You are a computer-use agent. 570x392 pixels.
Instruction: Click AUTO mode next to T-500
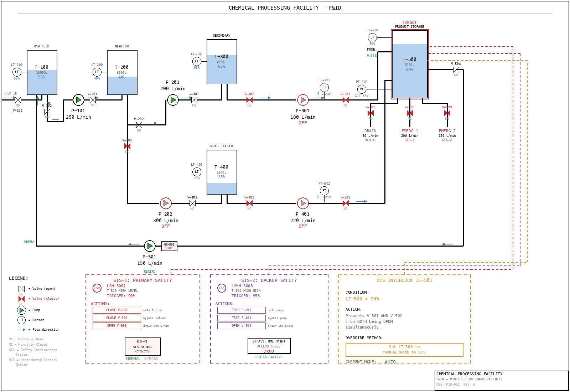point(372,56)
